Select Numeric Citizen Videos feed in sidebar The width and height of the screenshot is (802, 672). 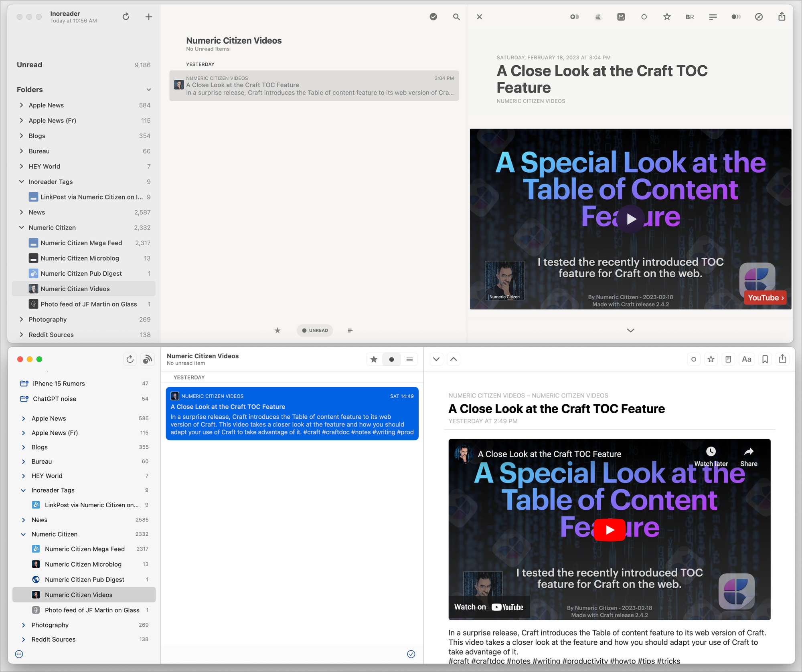(75, 289)
